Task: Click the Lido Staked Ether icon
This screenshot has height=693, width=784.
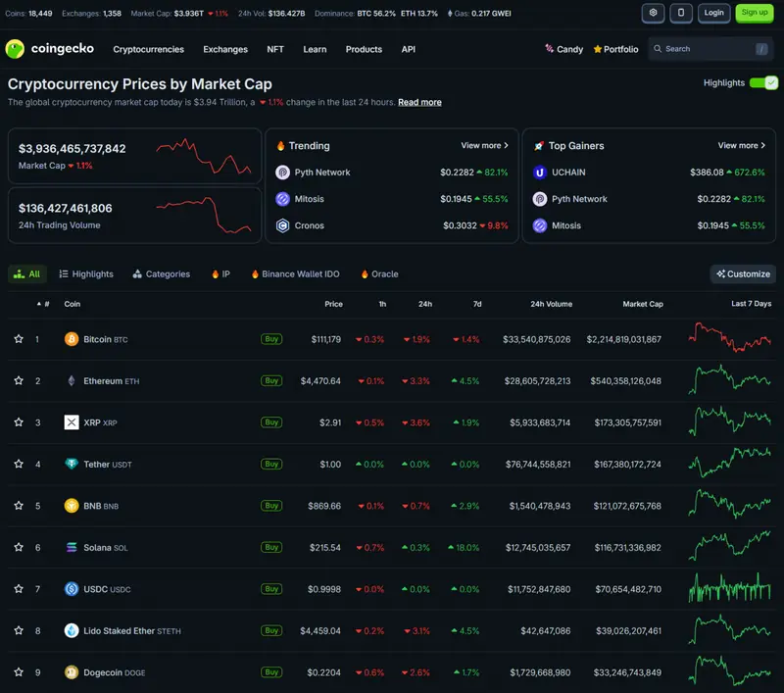Action: (x=72, y=630)
